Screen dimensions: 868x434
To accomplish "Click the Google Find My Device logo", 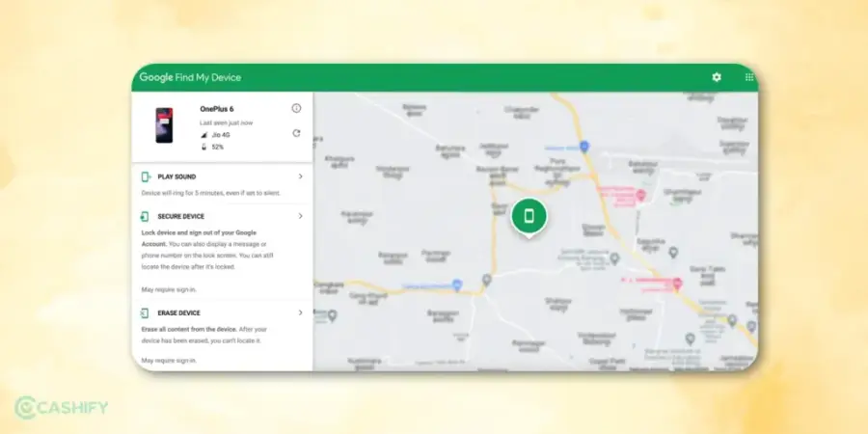I will click(190, 77).
